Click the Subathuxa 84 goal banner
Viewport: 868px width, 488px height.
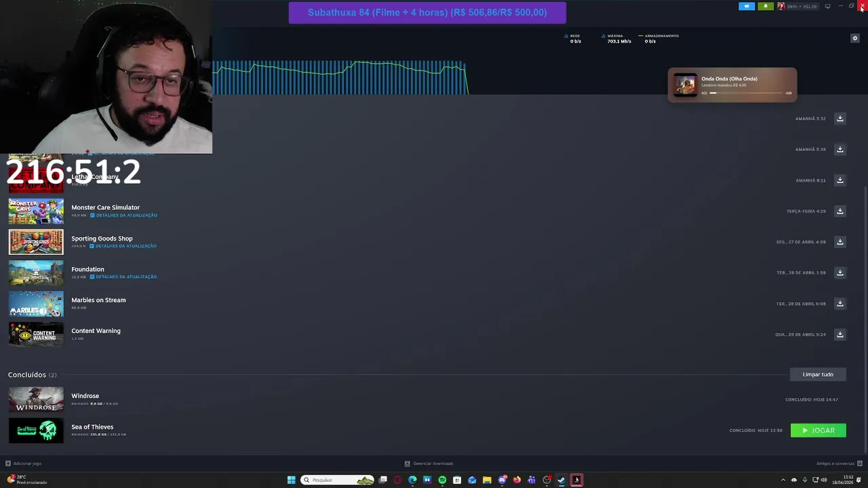(427, 12)
